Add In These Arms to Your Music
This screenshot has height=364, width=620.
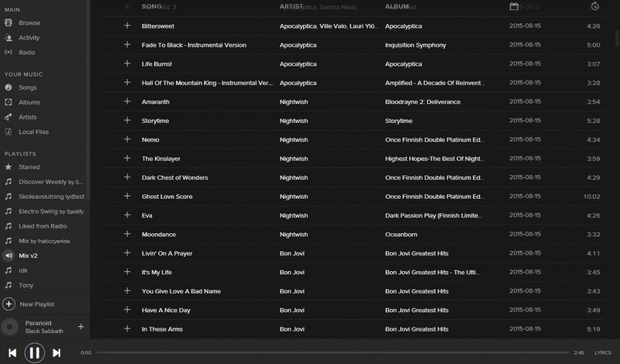tap(127, 329)
